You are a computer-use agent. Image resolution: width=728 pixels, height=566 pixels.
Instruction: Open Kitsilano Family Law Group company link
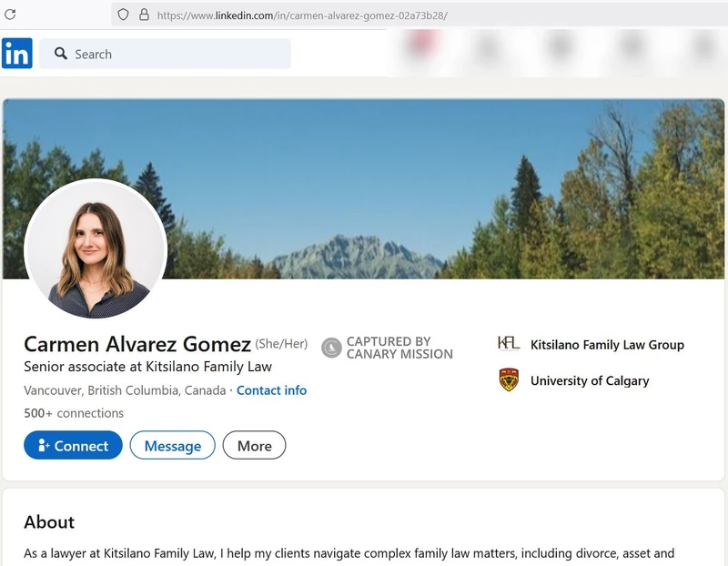point(607,345)
